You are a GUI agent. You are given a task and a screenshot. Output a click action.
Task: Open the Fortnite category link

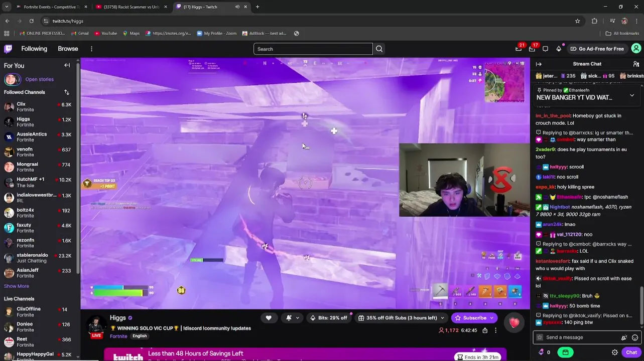[x=118, y=336]
